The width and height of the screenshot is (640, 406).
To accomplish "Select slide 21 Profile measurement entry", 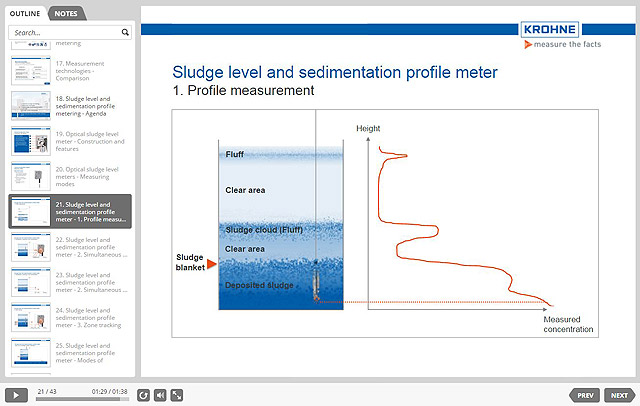I will coord(70,211).
